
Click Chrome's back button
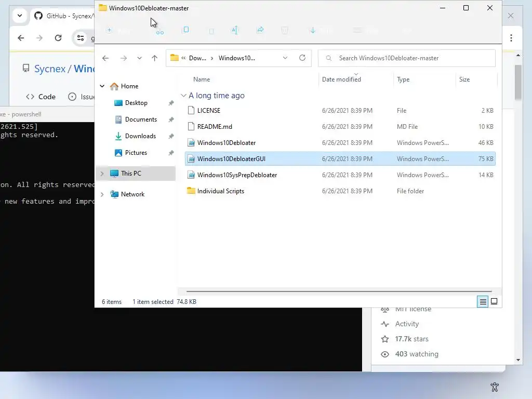click(x=21, y=37)
